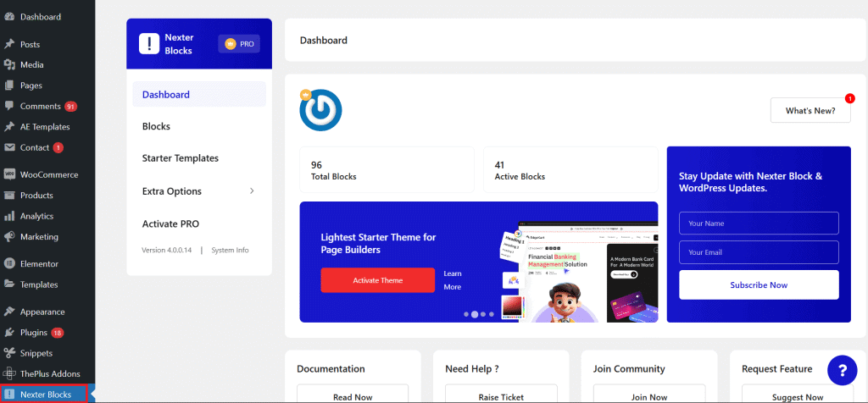Image resolution: width=868 pixels, height=403 pixels.
Task: Select the second carousel dot on banner
Action: [x=475, y=314]
